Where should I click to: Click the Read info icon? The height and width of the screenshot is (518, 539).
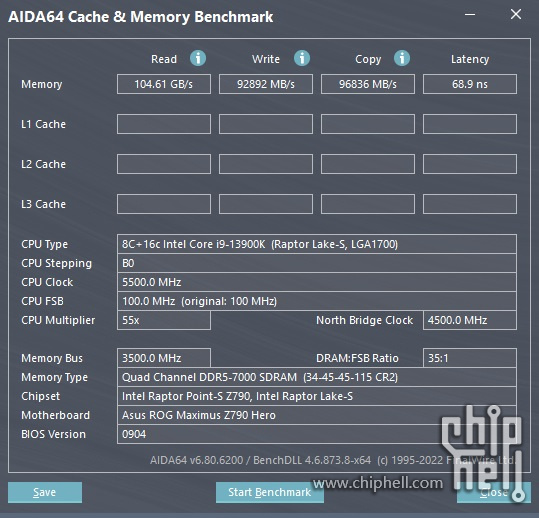198,58
